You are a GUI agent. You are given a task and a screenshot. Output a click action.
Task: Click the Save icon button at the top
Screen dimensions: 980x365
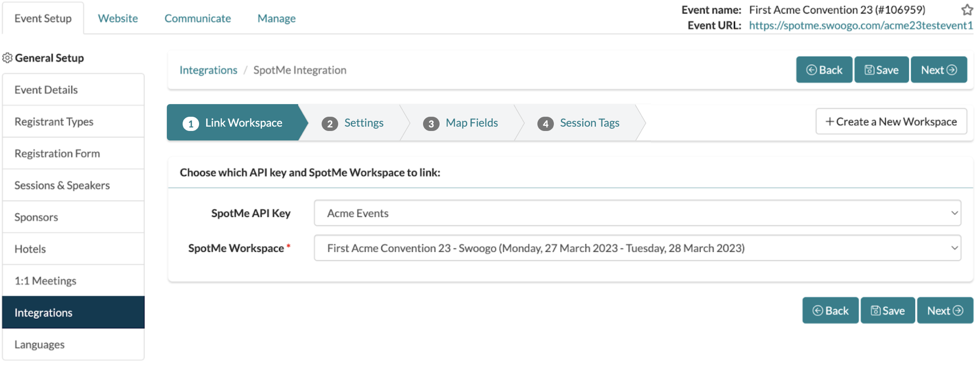click(x=881, y=69)
